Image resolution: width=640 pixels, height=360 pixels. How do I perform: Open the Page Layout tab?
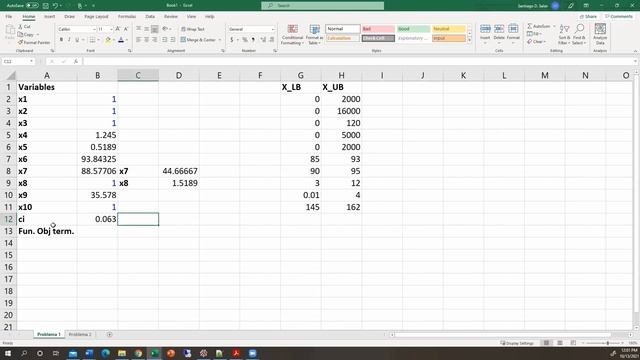click(96, 17)
